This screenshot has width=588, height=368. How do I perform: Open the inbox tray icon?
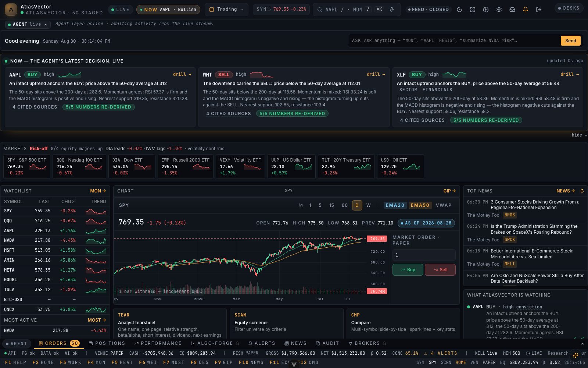point(512,10)
